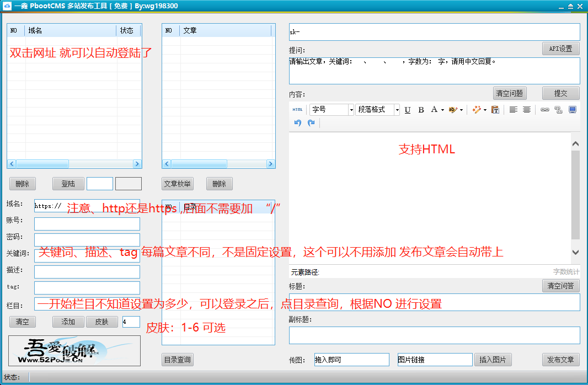Focus the sk- API key field
Viewport: 588px width, 385px height.
(434, 32)
